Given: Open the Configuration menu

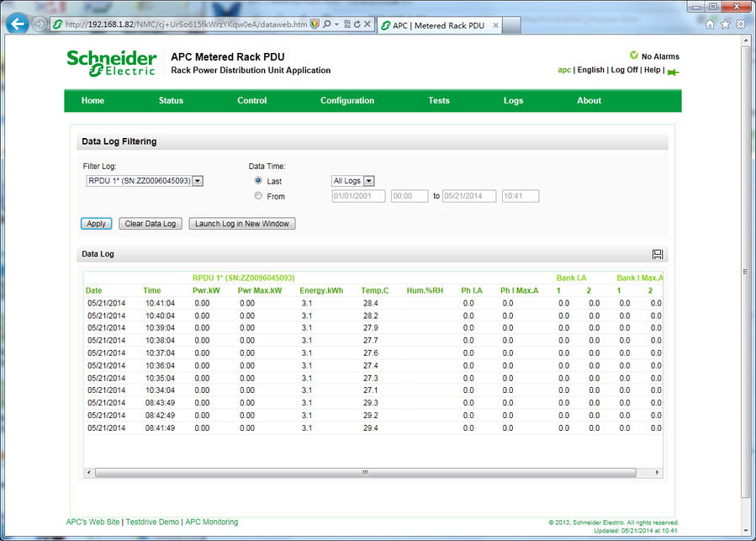Looking at the screenshot, I should [x=346, y=101].
